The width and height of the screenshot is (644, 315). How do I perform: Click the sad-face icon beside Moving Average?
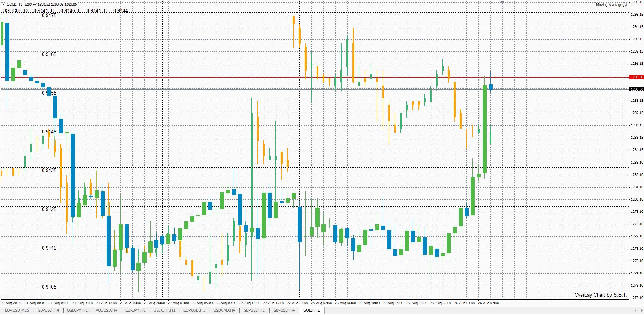[x=625, y=5]
